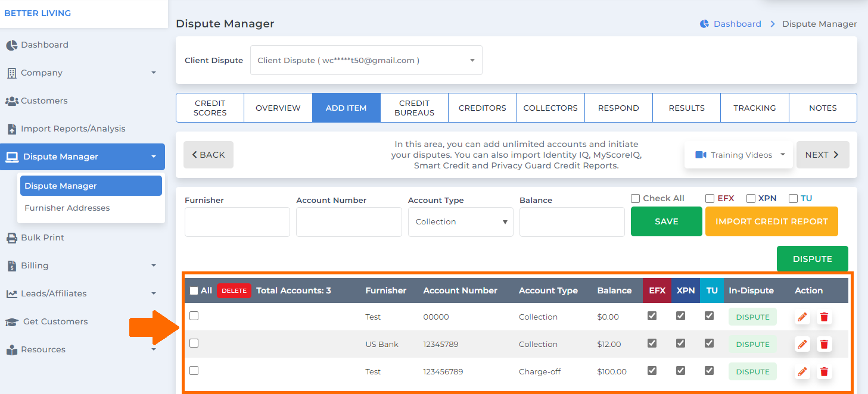This screenshot has width=868, height=394.
Task: Click the Next button
Action: [x=823, y=155]
